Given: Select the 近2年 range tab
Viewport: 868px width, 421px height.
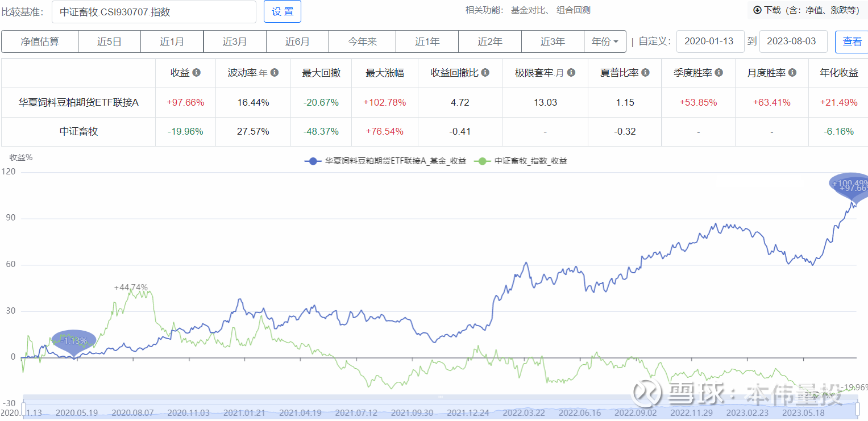Looking at the screenshot, I should [x=489, y=41].
